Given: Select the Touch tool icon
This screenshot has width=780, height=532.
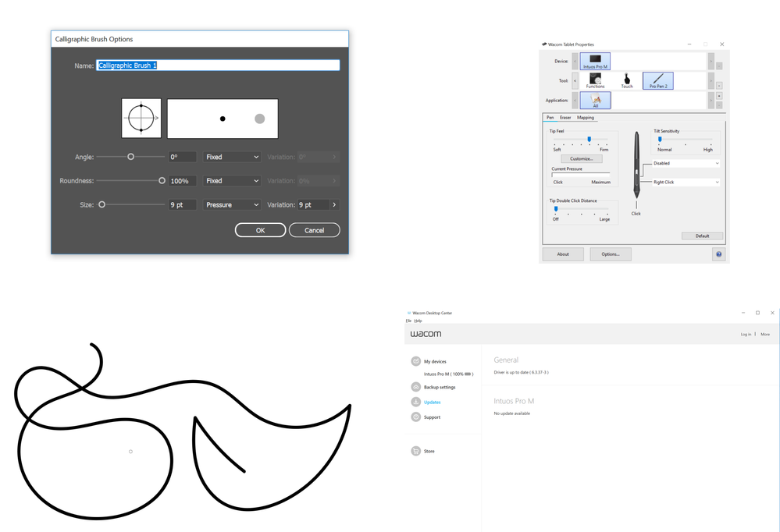Looking at the screenshot, I should (x=627, y=80).
